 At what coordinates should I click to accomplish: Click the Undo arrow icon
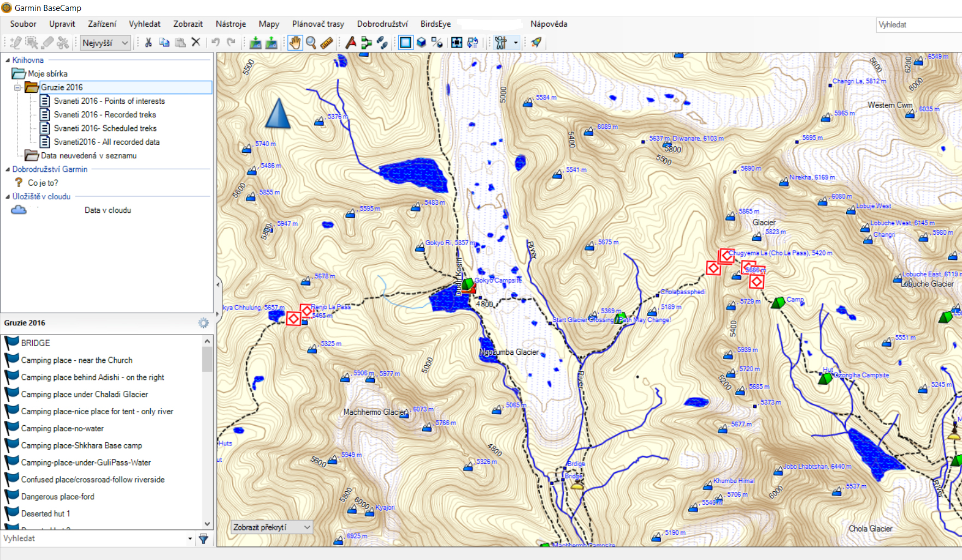tap(215, 43)
